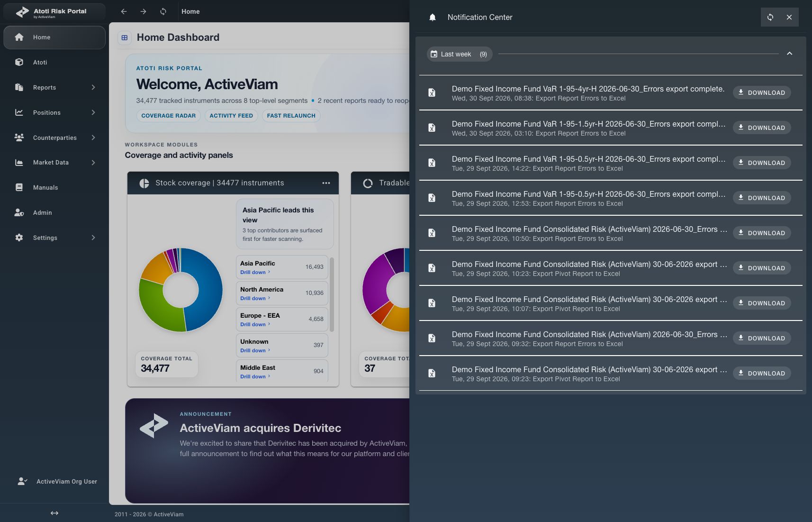This screenshot has height=522, width=812.
Task: Reload page using top bar refresh icon
Action: point(163,11)
